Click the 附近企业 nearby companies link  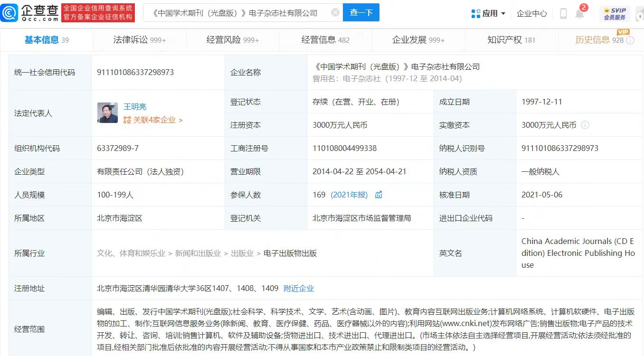(298, 288)
